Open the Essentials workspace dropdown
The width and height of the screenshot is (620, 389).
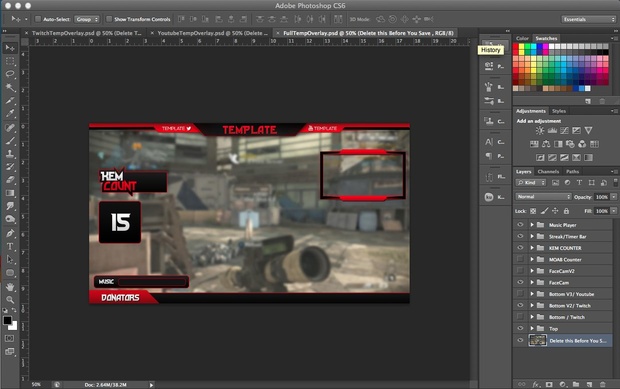(x=589, y=19)
